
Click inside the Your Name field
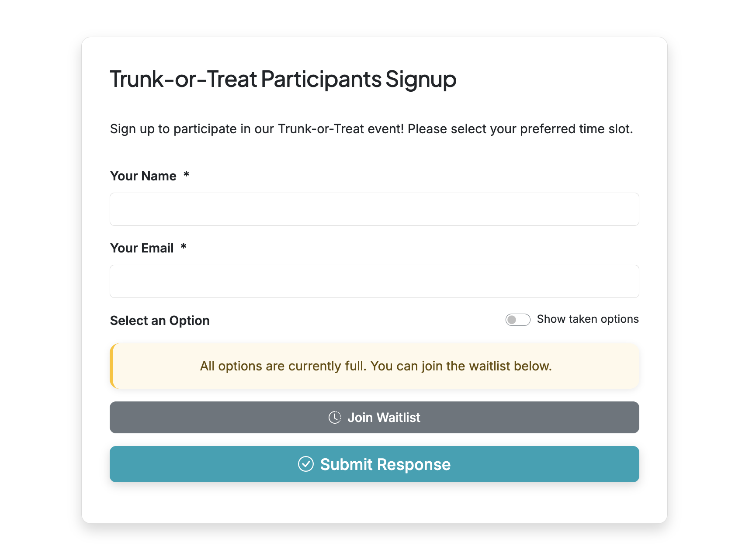(x=374, y=209)
